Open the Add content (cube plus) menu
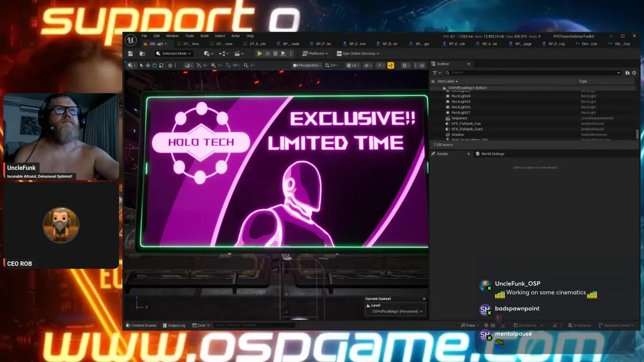Image resolution: width=644 pixels, height=362 pixels. [x=208, y=53]
